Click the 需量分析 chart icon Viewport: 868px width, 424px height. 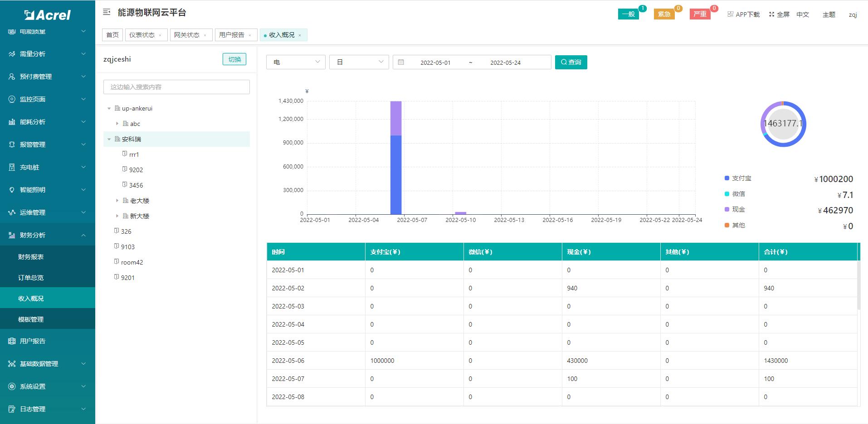[11, 53]
